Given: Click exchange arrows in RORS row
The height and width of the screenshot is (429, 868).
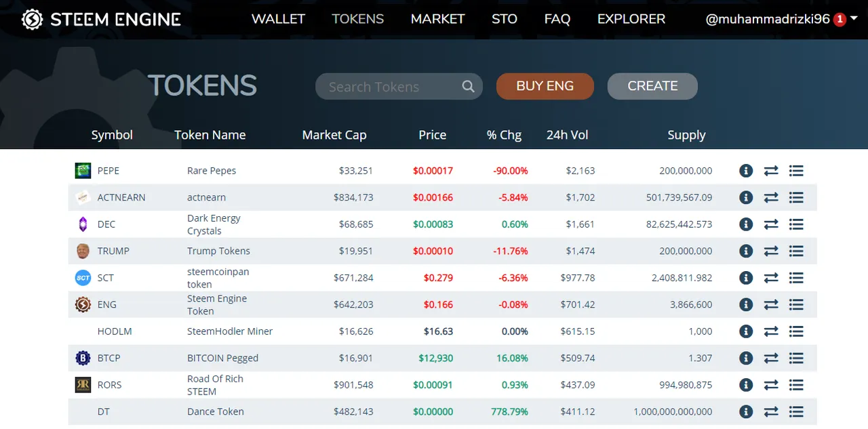Looking at the screenshot, I should tap(771, 385).
